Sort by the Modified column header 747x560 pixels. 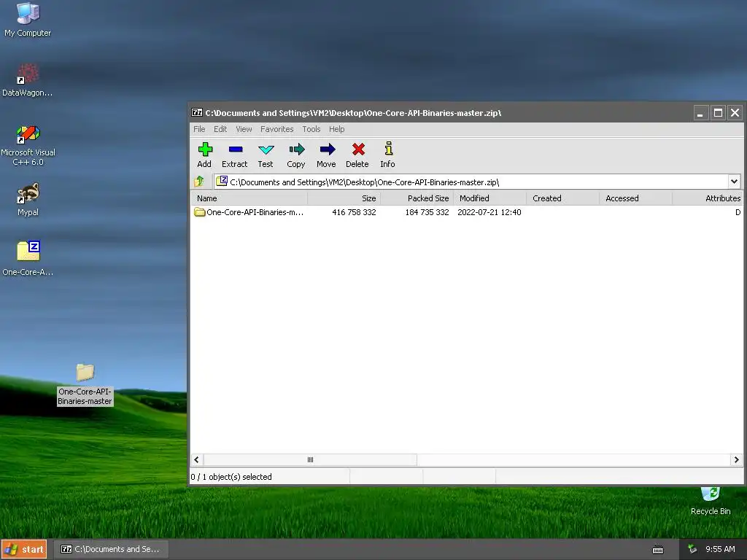(489, 198)
